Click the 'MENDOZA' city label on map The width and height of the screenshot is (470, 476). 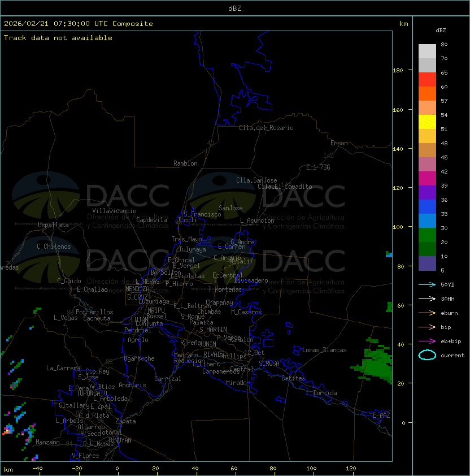point(137,289)
